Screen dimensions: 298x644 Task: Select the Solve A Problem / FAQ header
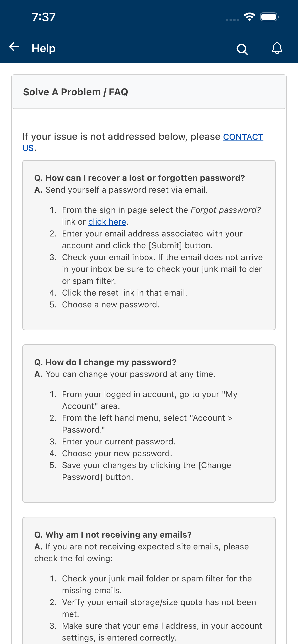point(76,92)
